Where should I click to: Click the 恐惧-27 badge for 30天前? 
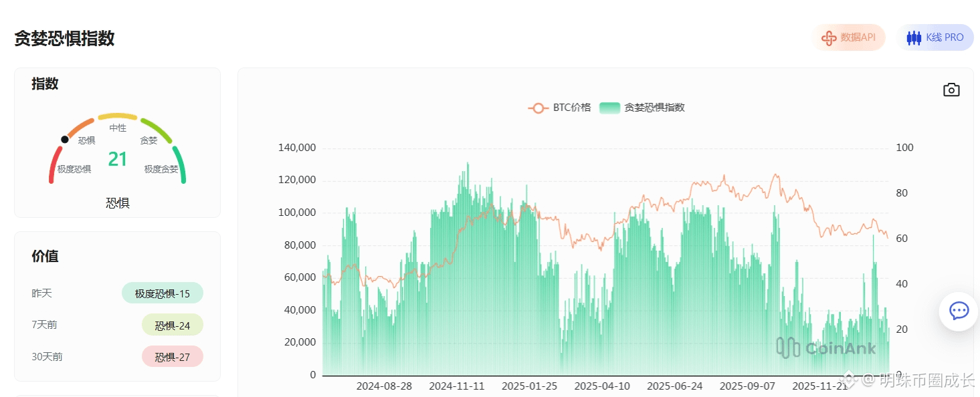tap(173, 356)
